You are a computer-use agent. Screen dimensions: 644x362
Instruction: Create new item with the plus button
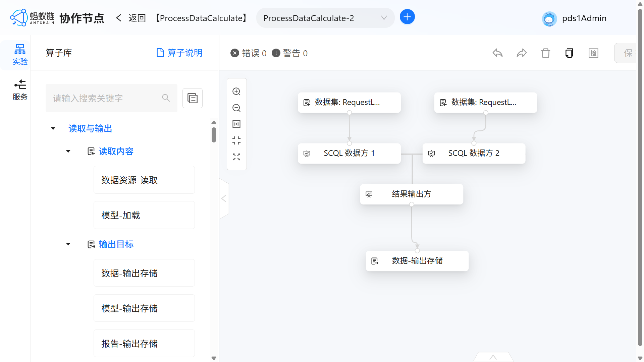pos(407,16)
